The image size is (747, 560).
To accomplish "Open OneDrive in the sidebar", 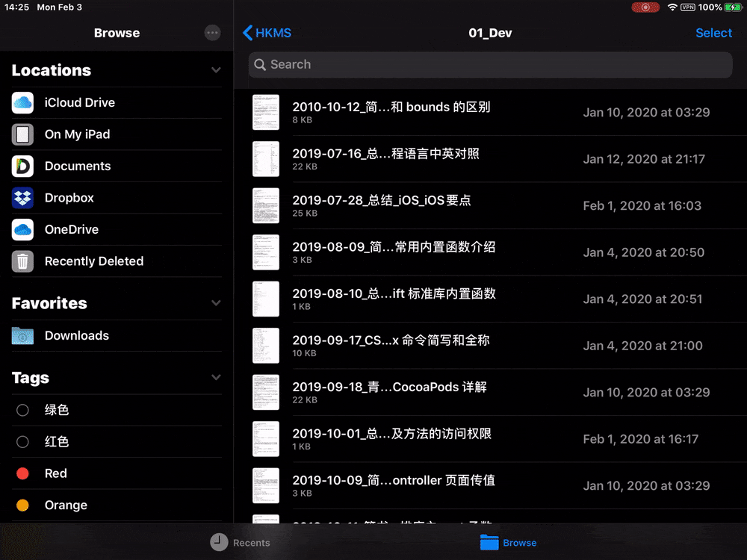I will pos(72,229).
